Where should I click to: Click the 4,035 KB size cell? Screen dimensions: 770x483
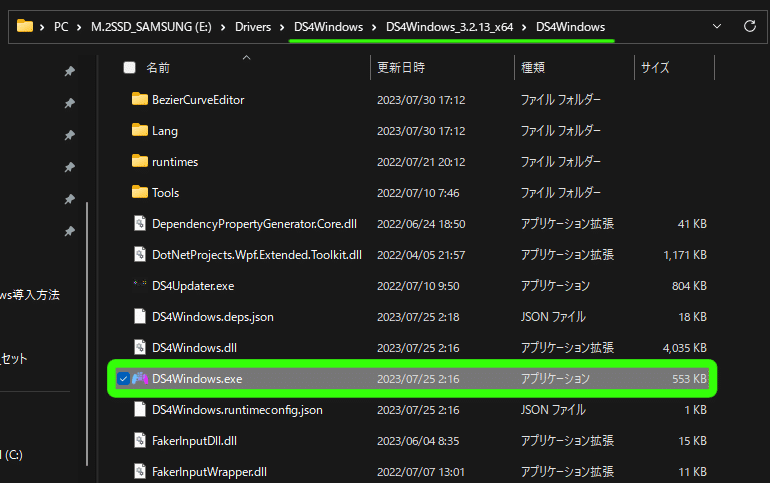coord(685,348)
